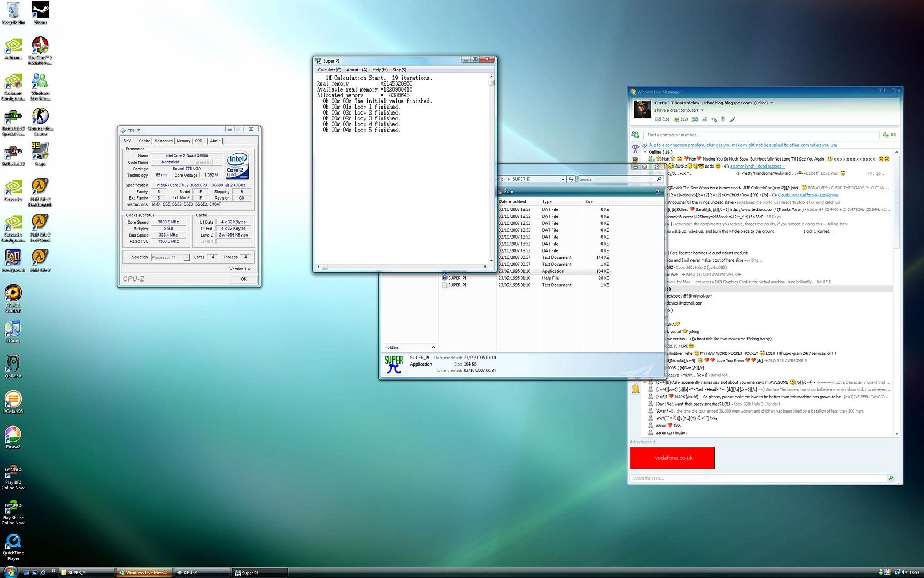The height and width of the screenshot is (578, 924).
Task: Open the CPU-Z processor selection dropdown
Action: click(x=187, y=257)
